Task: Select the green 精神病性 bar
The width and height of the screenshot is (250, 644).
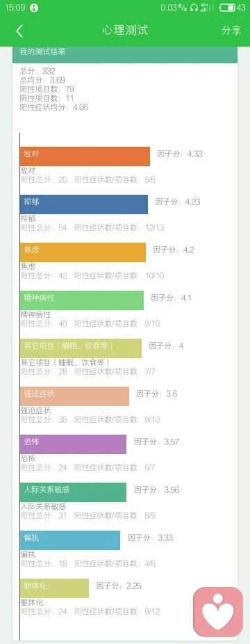Action: pos(82,300)
